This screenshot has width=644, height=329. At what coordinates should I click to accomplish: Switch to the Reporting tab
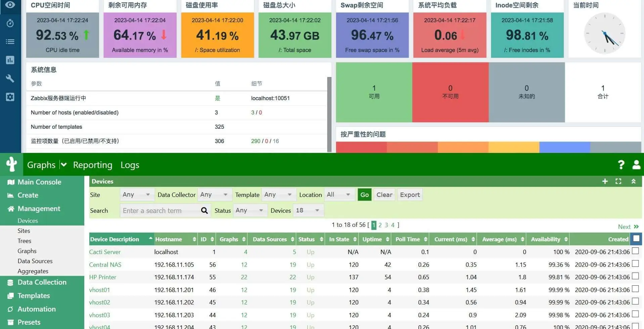[93, 165]
